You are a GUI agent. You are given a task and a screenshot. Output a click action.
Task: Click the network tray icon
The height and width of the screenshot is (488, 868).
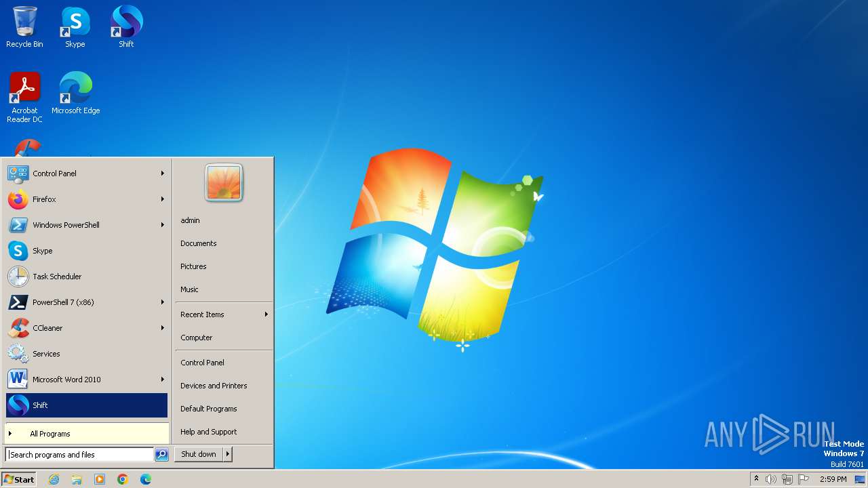click(x=787, y=479)
